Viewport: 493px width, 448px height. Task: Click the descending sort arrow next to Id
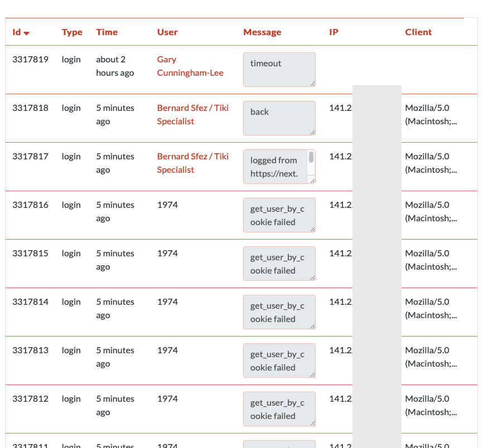27,33
